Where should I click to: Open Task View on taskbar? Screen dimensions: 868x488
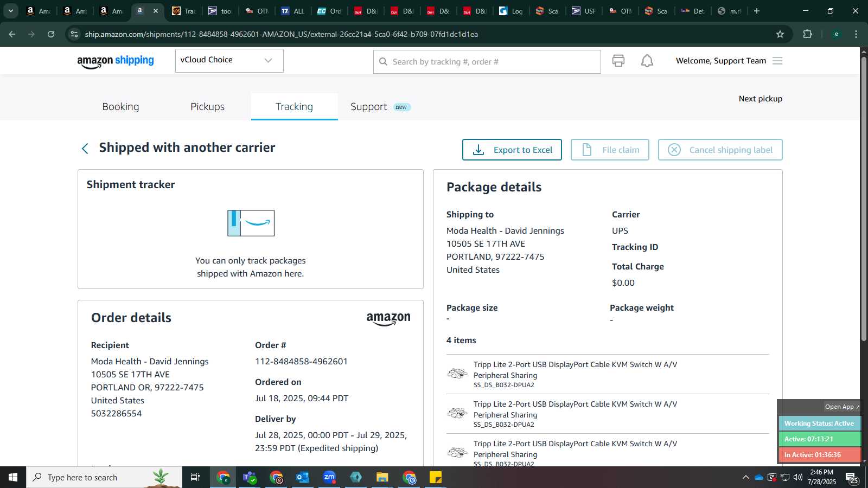tap(195, 477)
